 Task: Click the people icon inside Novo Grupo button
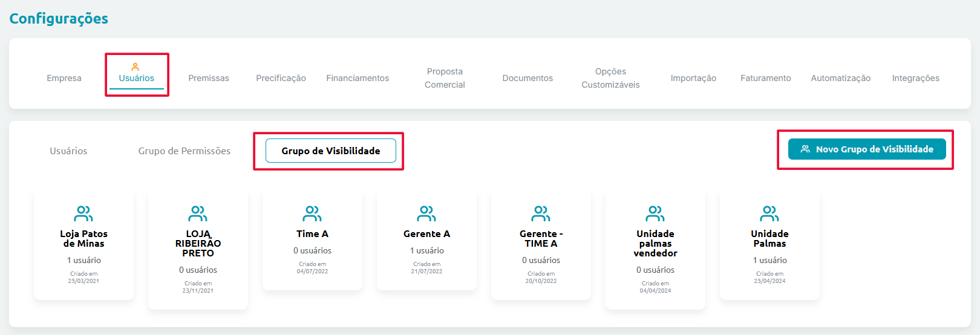[x=805, y=149]
